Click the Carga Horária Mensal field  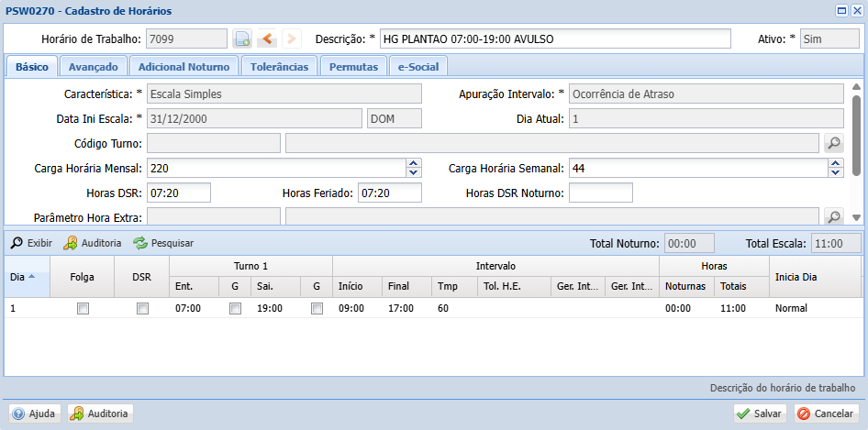click(276, 168)
